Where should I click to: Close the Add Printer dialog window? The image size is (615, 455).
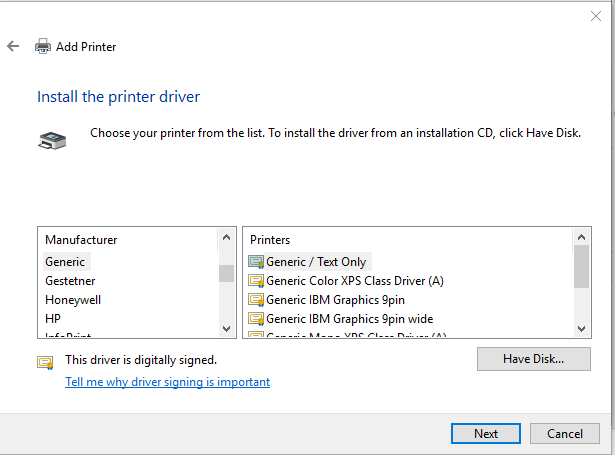coord(596,16)
